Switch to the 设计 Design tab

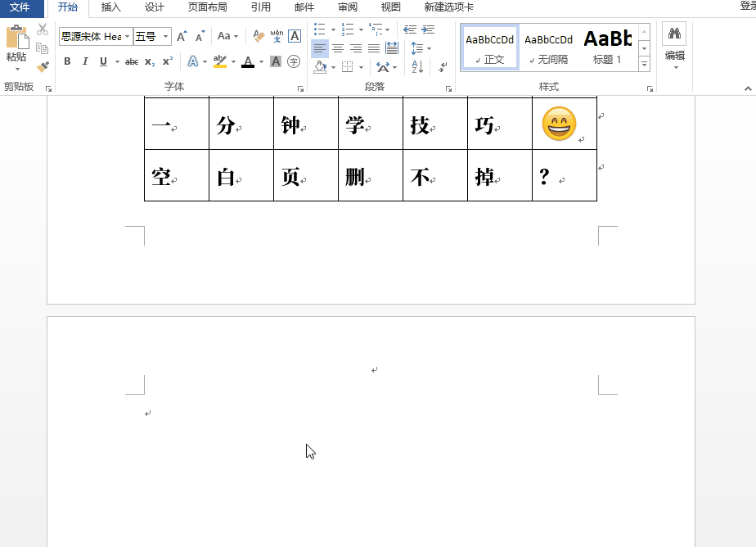[155, 7]
